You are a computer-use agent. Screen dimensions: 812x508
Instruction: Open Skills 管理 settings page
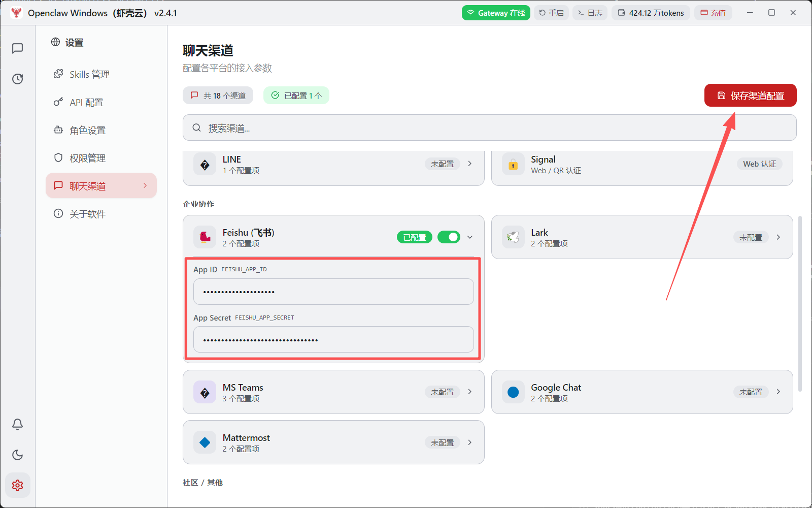click(101, 74)
